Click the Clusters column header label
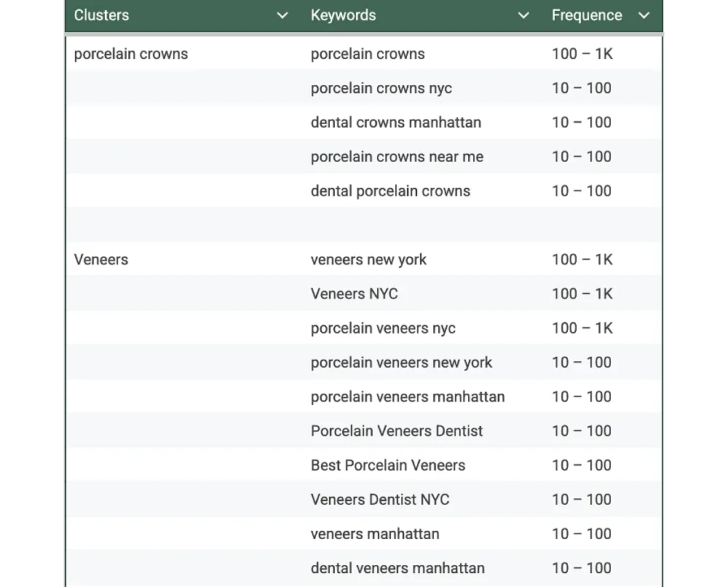This screenshot has width=728, height=587. click(x=101, y=15)
